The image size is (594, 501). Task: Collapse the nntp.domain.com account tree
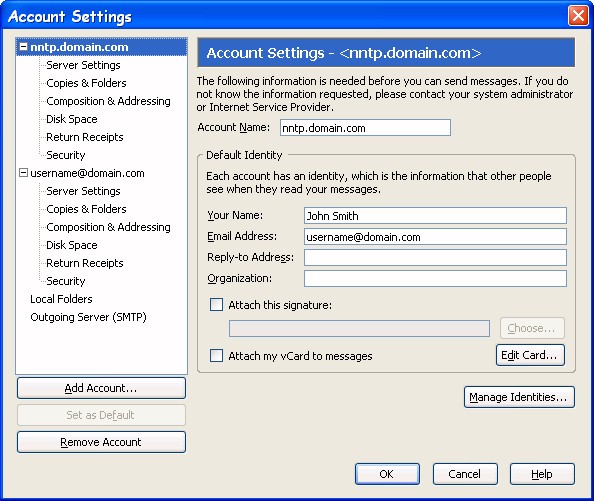click(23, 47)
